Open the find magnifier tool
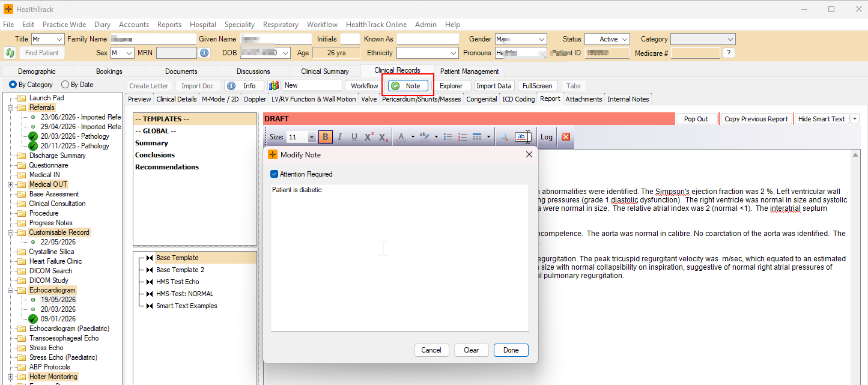Viewport: 868px width, 385px height. pyautogui.click(x=504, y=137)
